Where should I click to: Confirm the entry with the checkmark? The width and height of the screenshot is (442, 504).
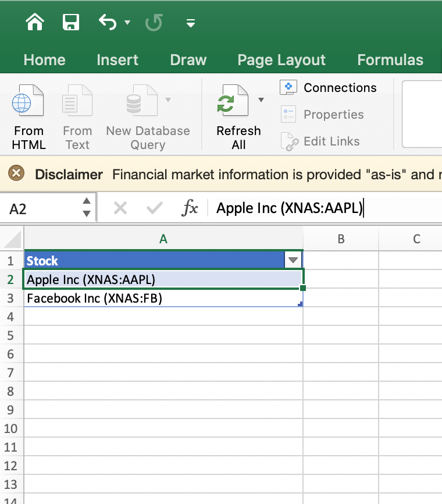tap(155, 208)
